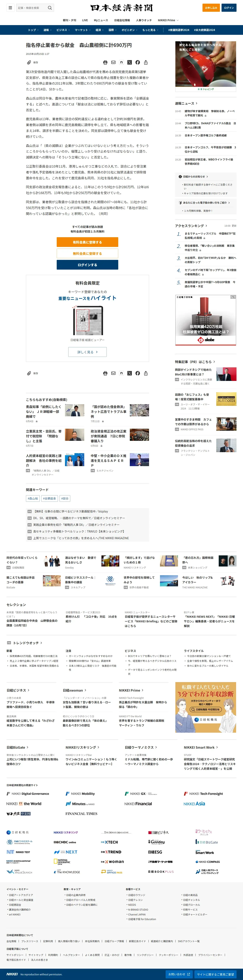
Task: Open the #衆議院選挙2024 tag link
Action: (179, 30)
